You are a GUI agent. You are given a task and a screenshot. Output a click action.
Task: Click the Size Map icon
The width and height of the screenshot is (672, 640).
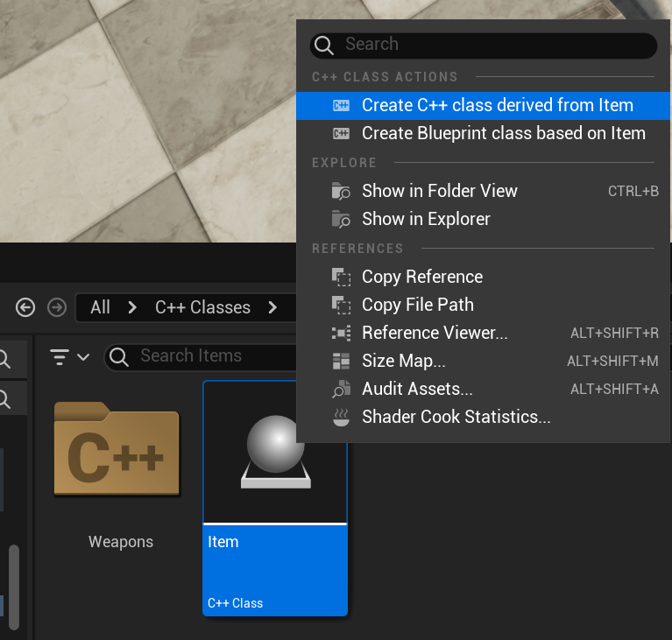(341, 361)
